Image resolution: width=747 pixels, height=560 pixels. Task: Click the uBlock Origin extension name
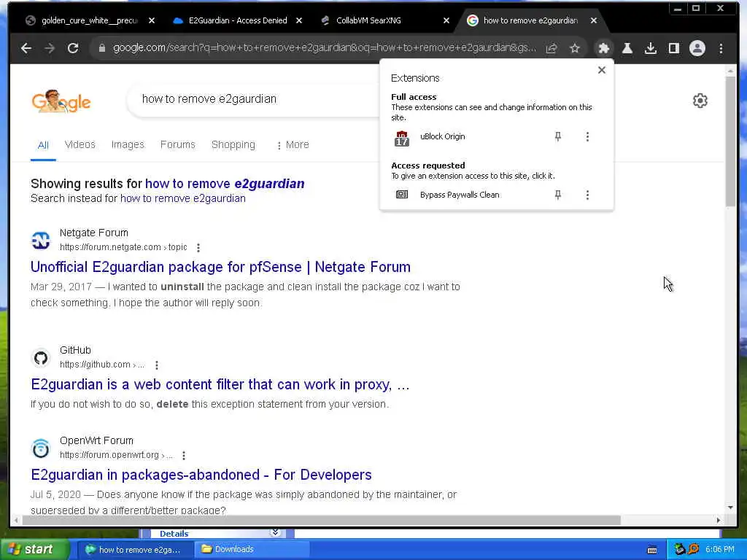click(443, 136)
